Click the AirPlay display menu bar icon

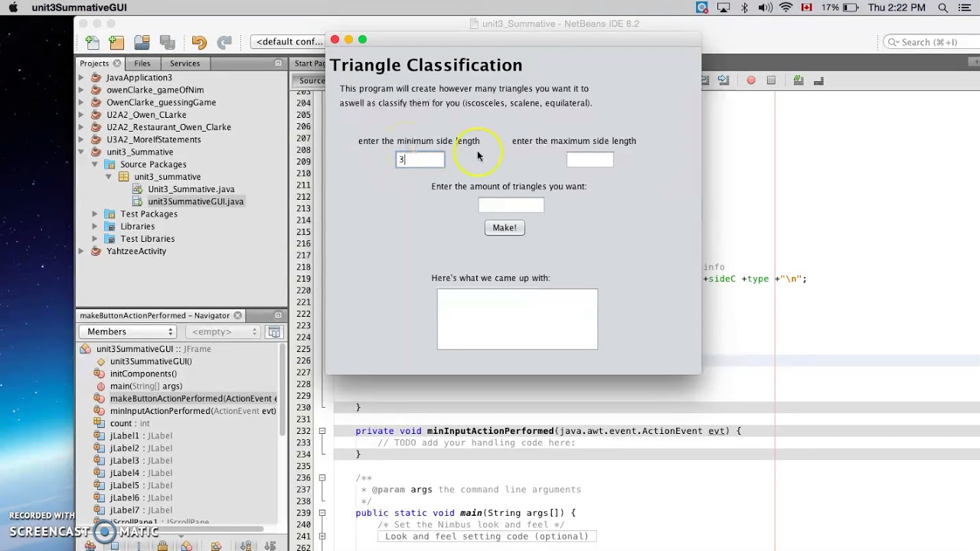tap(724, 8)
